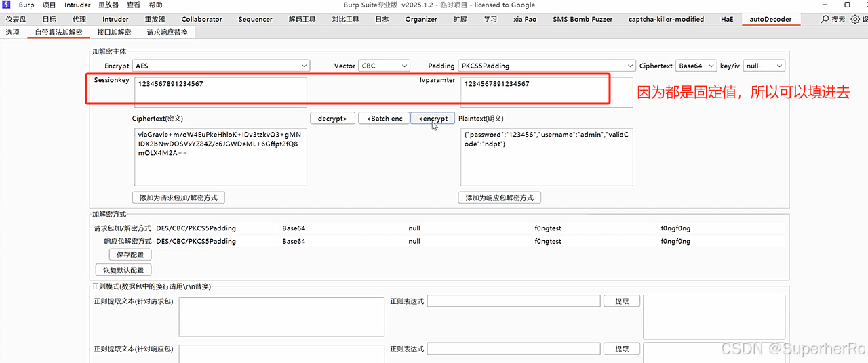Open the 重放器 menu in menu bar
868x363 pixels.
(108, 5)
